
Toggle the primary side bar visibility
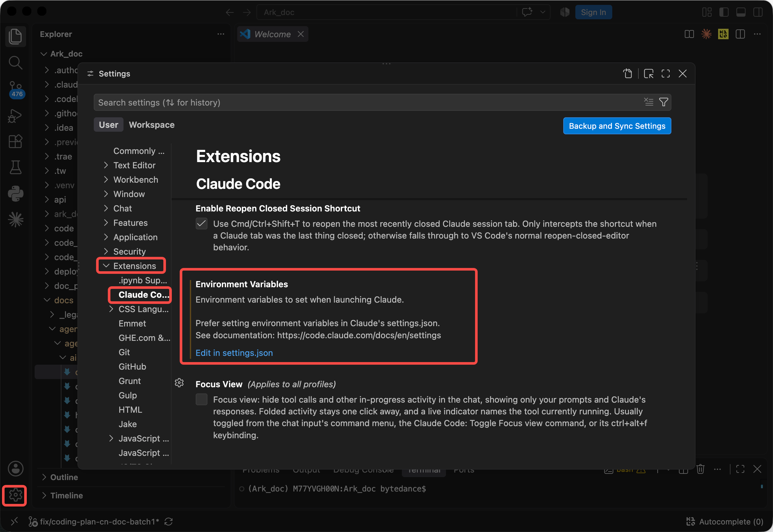point(724,12)
